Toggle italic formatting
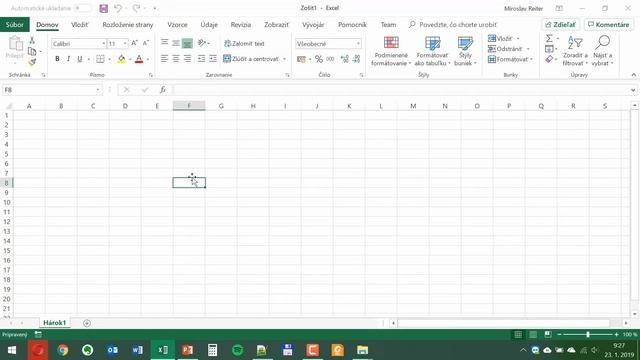Viewport: 640px width, 360px height. point(69,59)
